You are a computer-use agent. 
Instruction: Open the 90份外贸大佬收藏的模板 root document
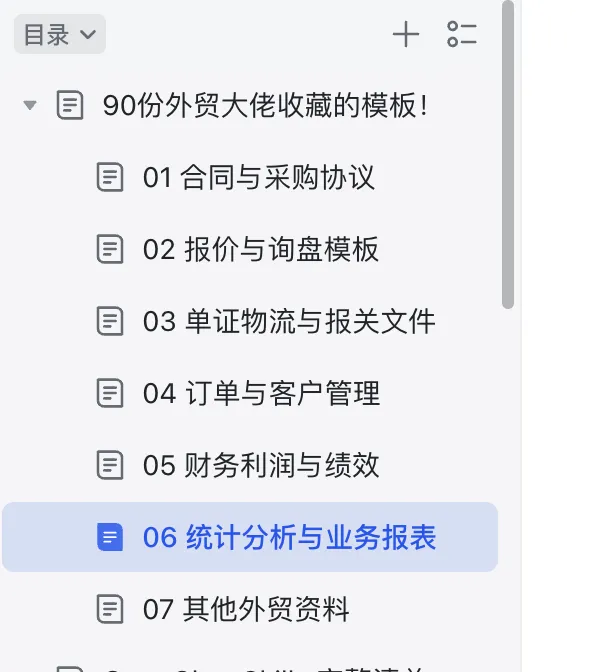tap(266, 105)
